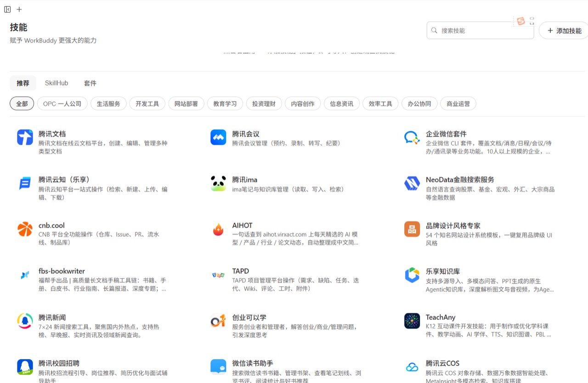The image size is (588, 383).
Task: Switch to the SkillHub tab
Action: click(57, 83)
